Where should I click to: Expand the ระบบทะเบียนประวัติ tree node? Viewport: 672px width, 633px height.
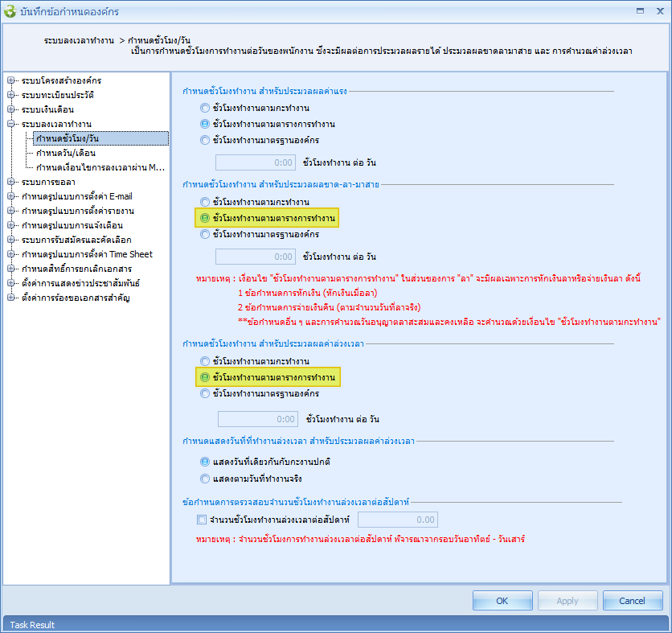tap(10, 95)
